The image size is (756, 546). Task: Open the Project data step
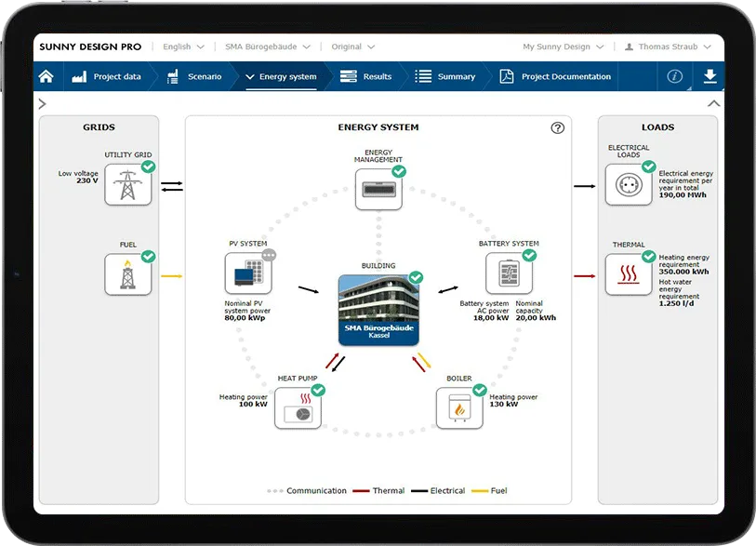pyautogui.click(x=107, y=76)
